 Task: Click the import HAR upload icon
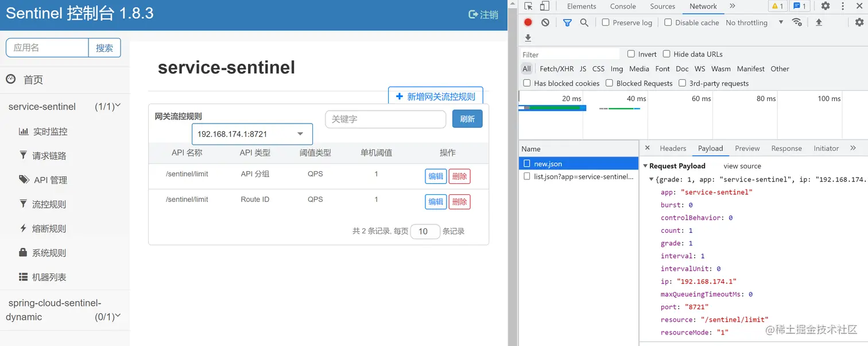point(819,22)
